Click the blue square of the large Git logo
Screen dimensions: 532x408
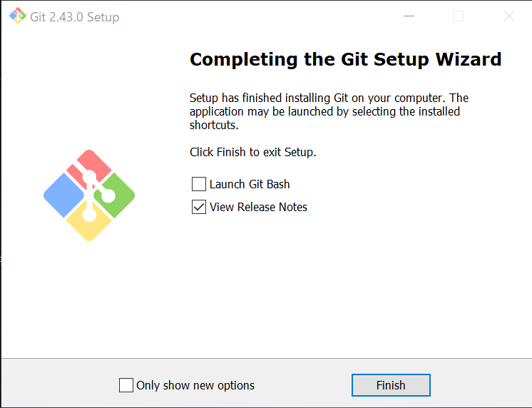[63, 195]
